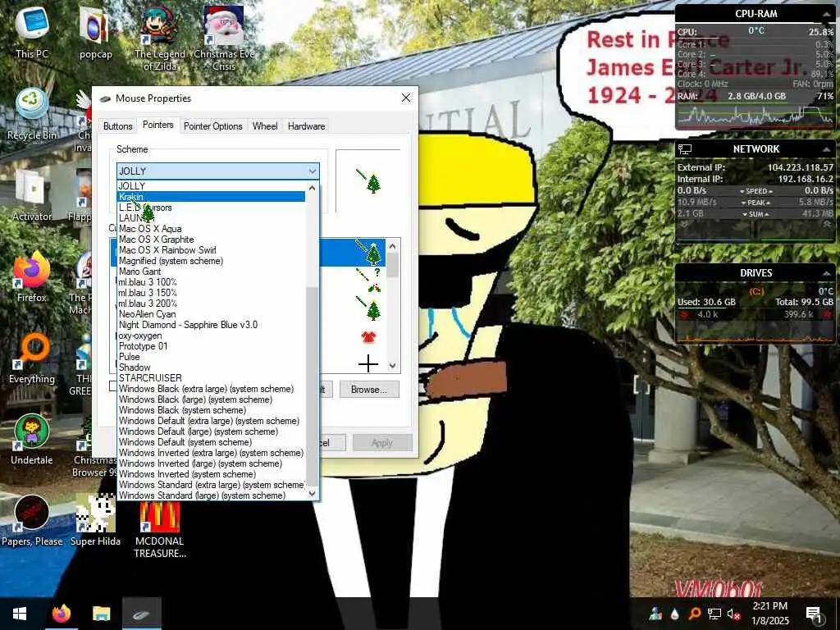Select the red shirt cursor entry
The height and width of the screenshot is (630, 840).
point(368,337)
